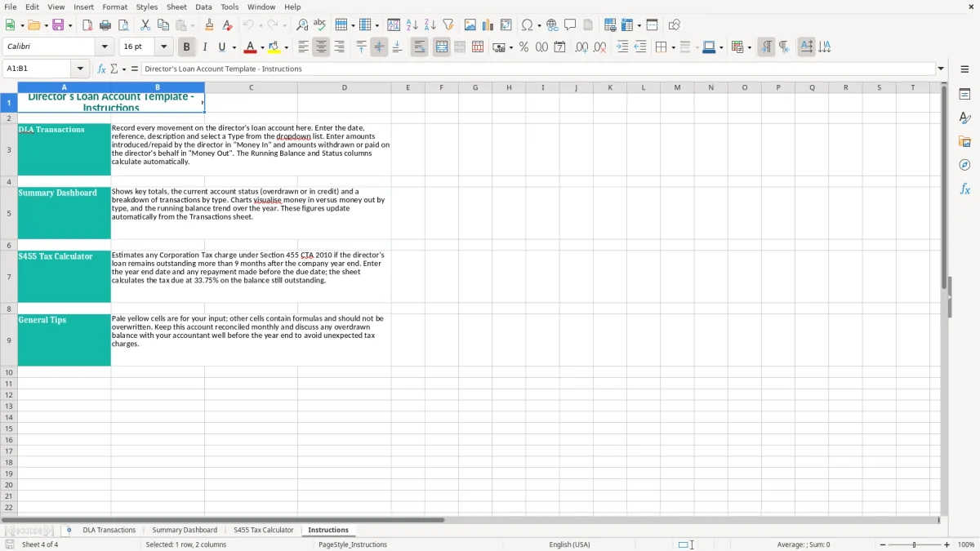Toggle Italic formatting
This screenshot has width=980, height=551.
coord(204,47)
